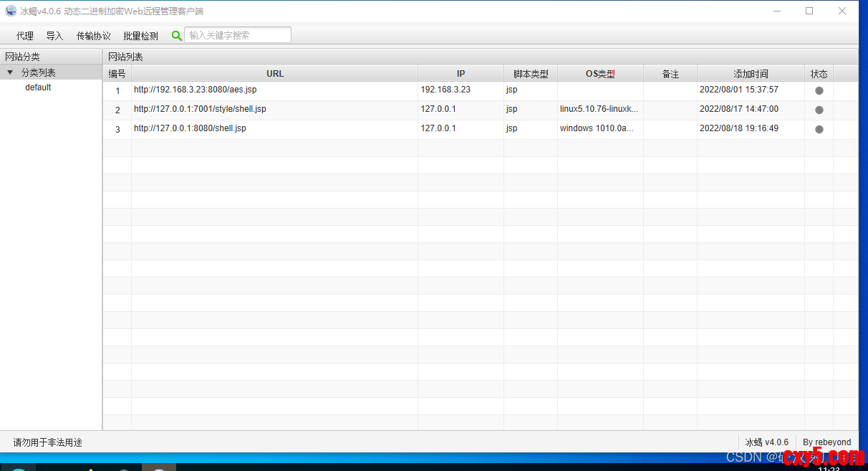The image size is (868, 471).
Task: Select the http://192.168.3.23:8080/aes.jsp entry
Action: coord(195,90)
